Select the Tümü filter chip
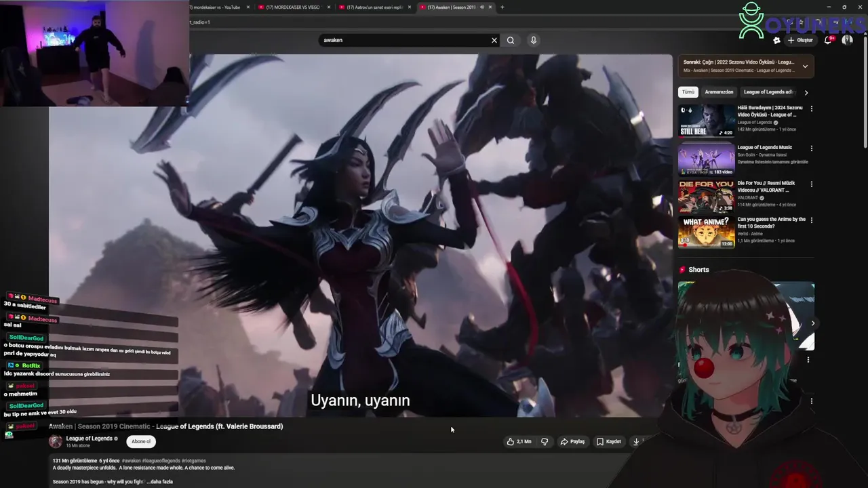This screenshot has width=868, height=488. [688, 92]
